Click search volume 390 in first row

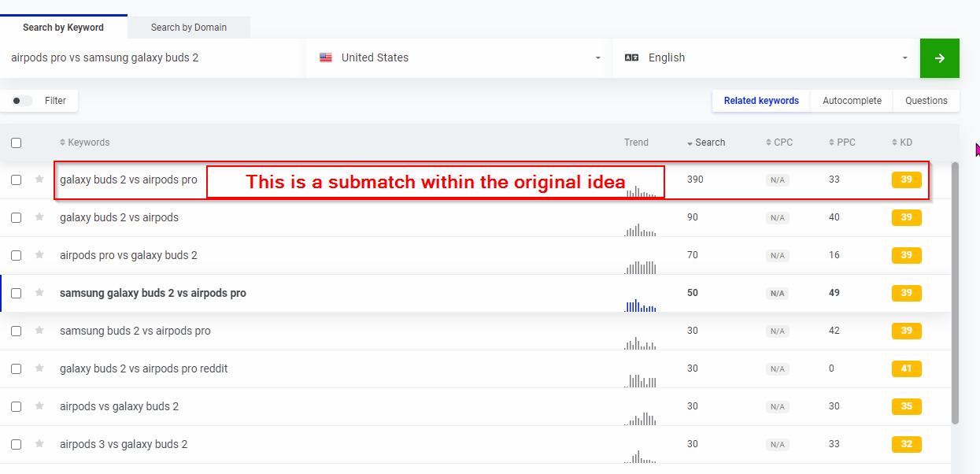pos(695,180)
